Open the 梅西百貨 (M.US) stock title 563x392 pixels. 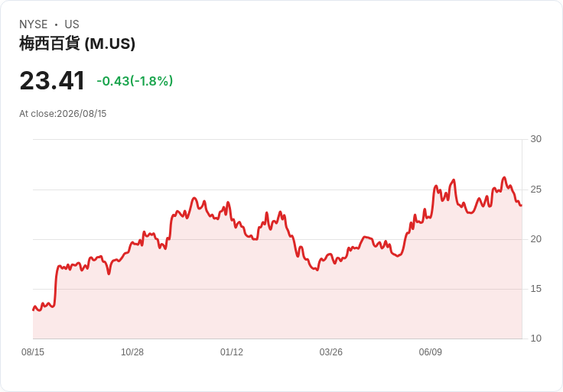77,44
